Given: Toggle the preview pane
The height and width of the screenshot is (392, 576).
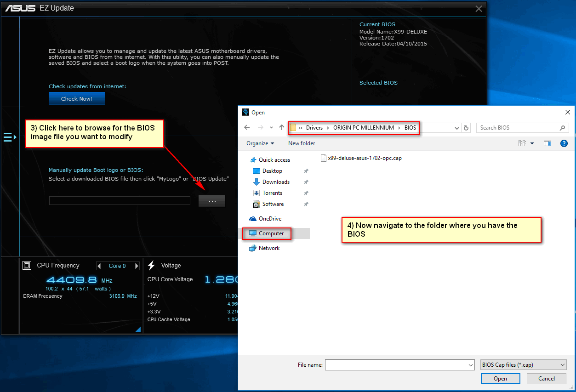Looking at the screenshot, I should pos(547,143).
